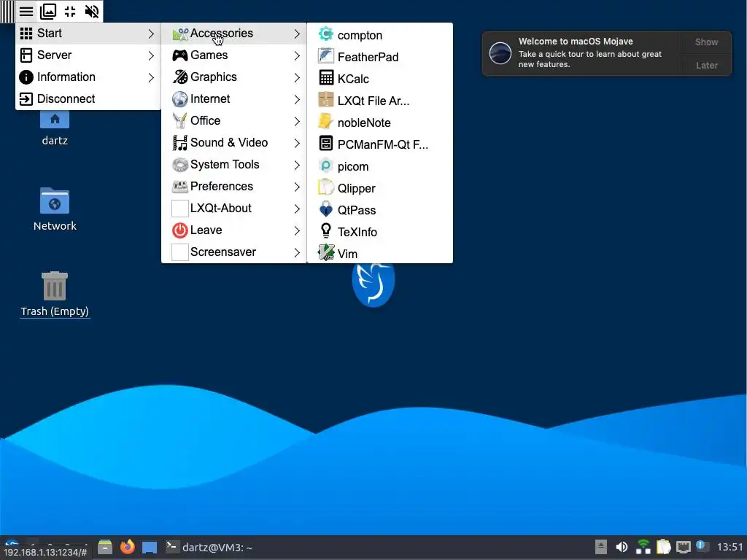
Task: Launch the nobleNote application
Action: [x=379, y=122]
